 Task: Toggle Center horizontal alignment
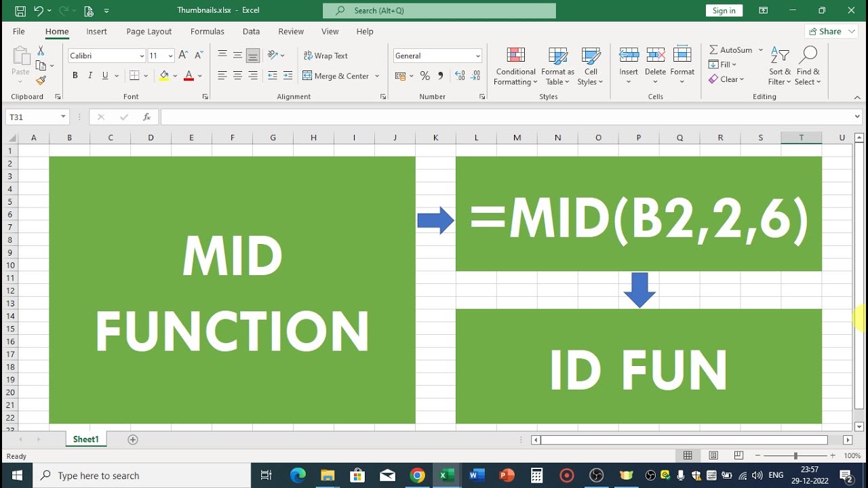point(237,76)
